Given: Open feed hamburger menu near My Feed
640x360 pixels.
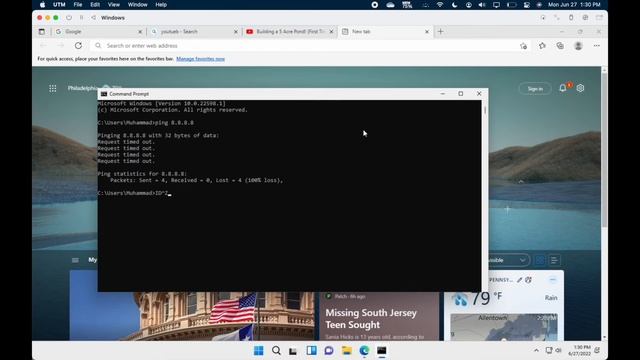Looking at the screenshot, I should (75, 260).
